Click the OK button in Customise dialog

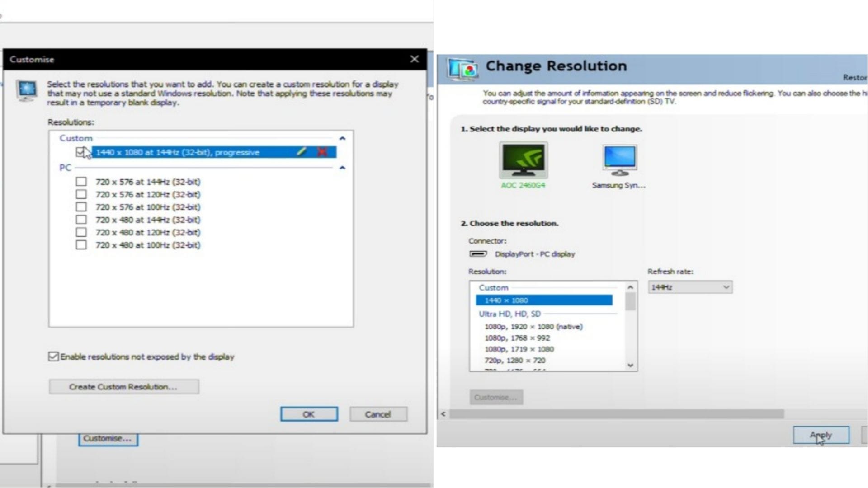pos(309,414)
